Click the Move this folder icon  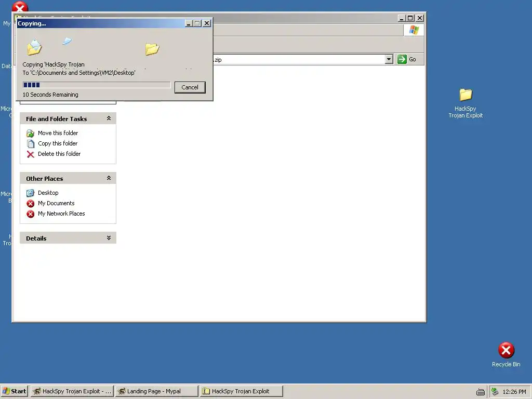pyautogui.click(x=31, y=134)
